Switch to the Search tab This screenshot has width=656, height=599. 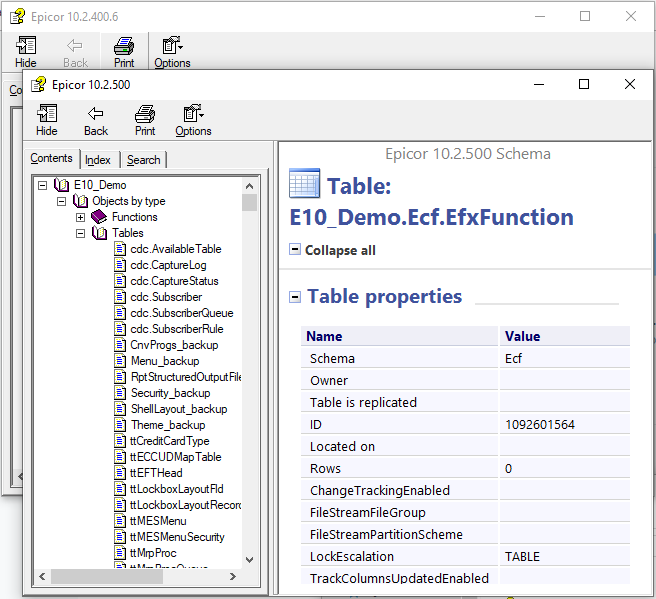click(x=144, y=160)
